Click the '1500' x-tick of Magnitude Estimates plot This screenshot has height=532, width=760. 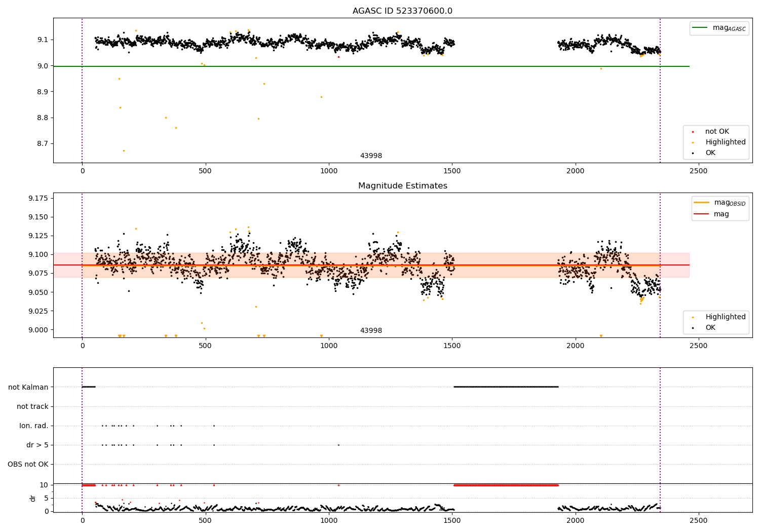[x=452, y=346]
